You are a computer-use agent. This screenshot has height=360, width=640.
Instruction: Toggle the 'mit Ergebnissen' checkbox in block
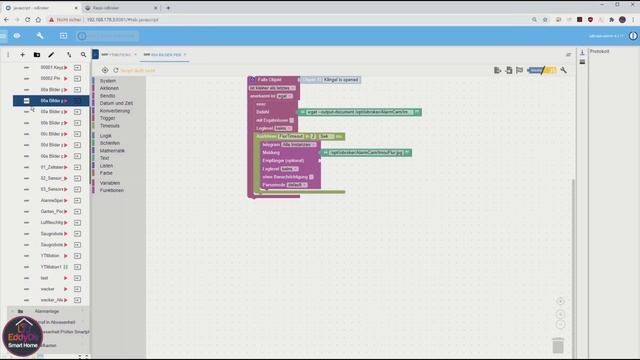[291, 120]
